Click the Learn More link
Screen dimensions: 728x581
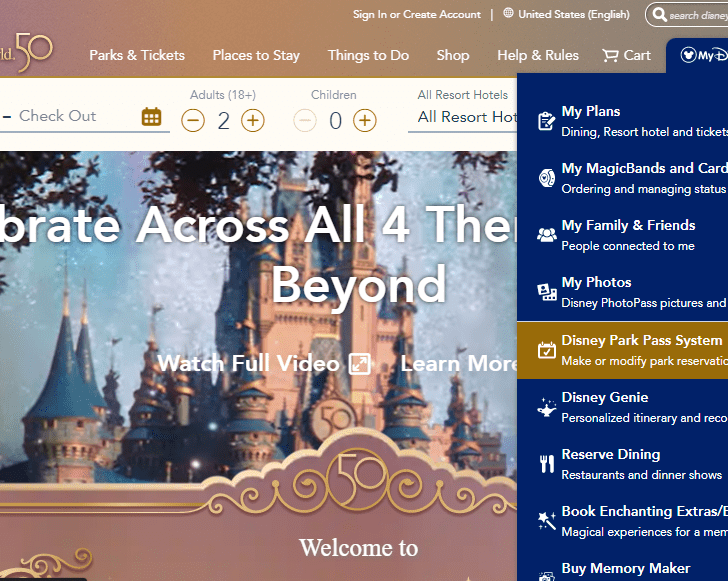pos(459,363)
